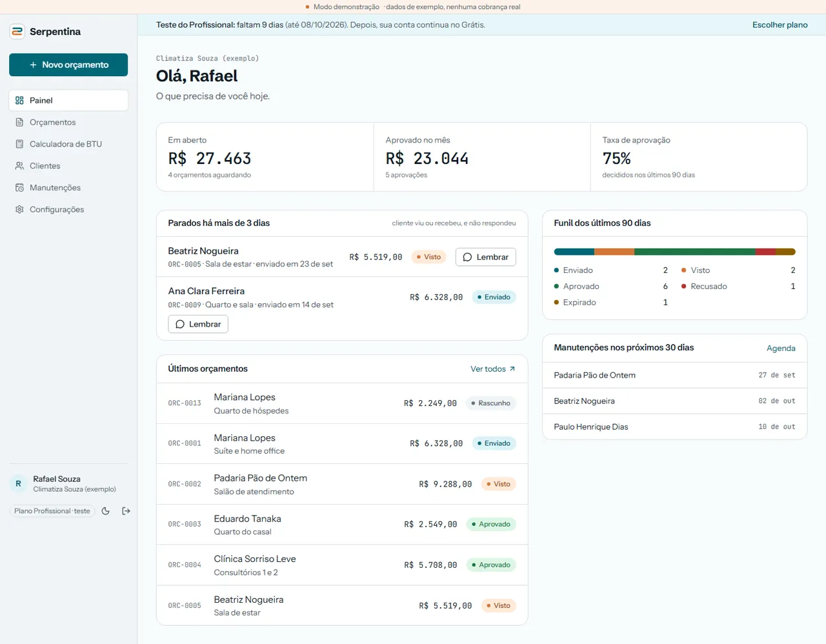Click the Serpentina logo icon
The height and width of the screenshot is (644, 826).
(x=17, y=32)
